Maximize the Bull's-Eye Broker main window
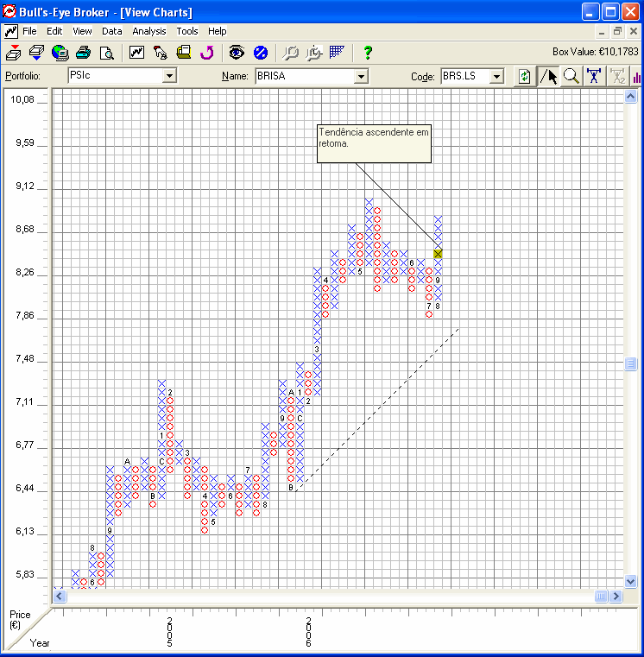The image size is (644, 657). pos(610,12)
